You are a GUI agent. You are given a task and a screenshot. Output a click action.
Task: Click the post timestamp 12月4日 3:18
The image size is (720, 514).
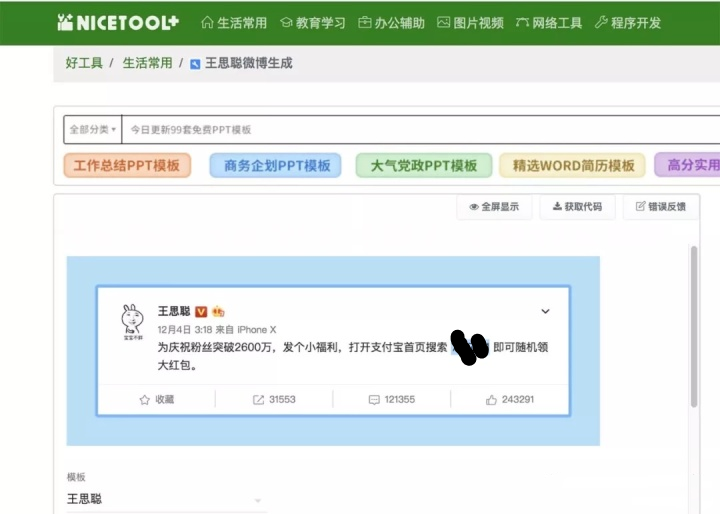click(185, 330)
